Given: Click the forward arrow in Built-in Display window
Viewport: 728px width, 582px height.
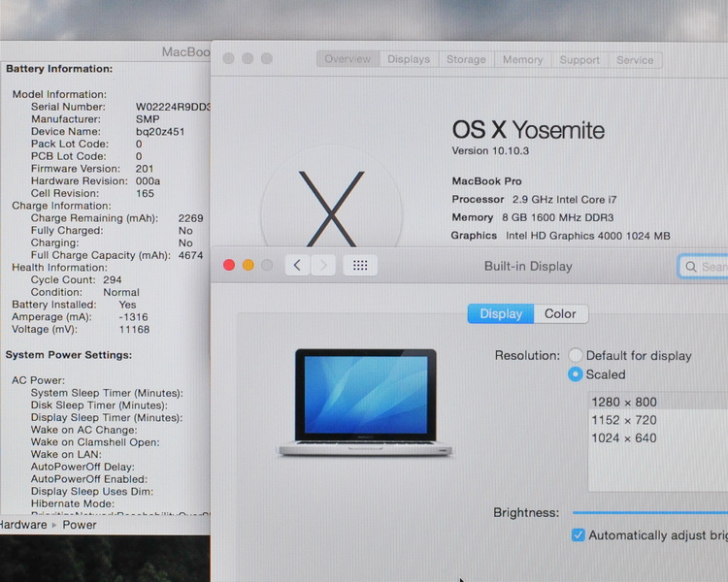Looking at the screenshot, I should pos(323,266).
